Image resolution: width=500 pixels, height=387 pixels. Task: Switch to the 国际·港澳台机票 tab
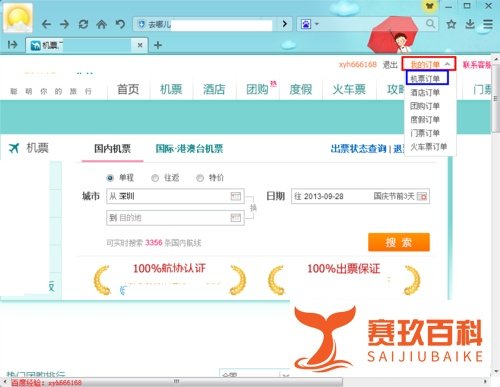coord(189,149)
